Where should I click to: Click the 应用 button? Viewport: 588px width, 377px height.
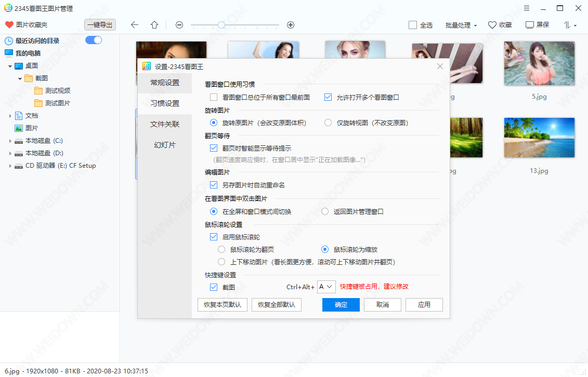click(424, 305)
